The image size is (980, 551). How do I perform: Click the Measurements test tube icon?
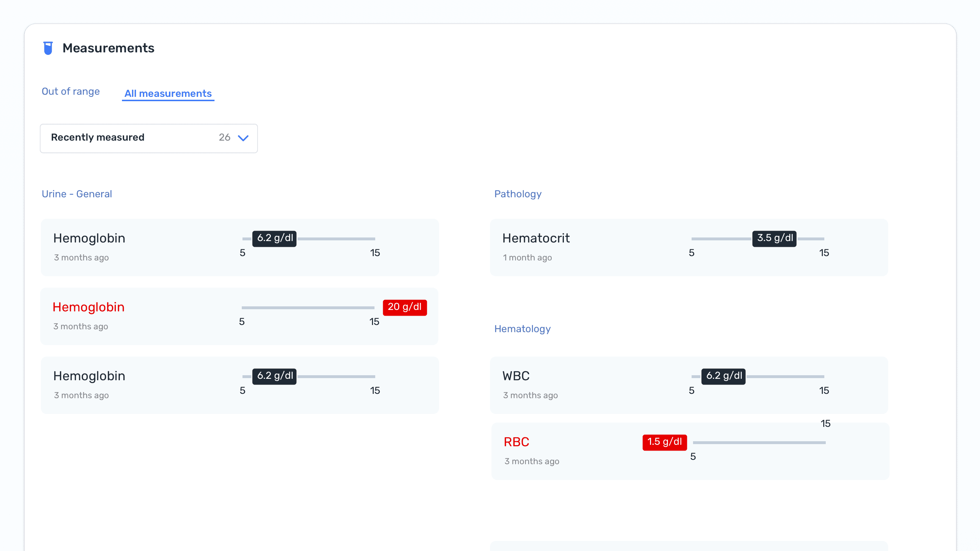pyautogui.click(x=48, y=48)
